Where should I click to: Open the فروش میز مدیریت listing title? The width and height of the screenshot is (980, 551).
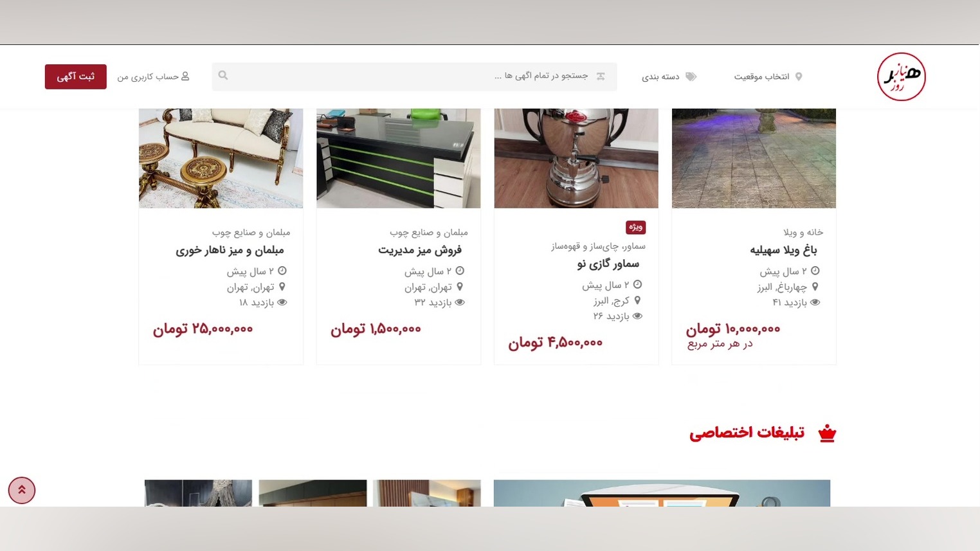[420, 250]
